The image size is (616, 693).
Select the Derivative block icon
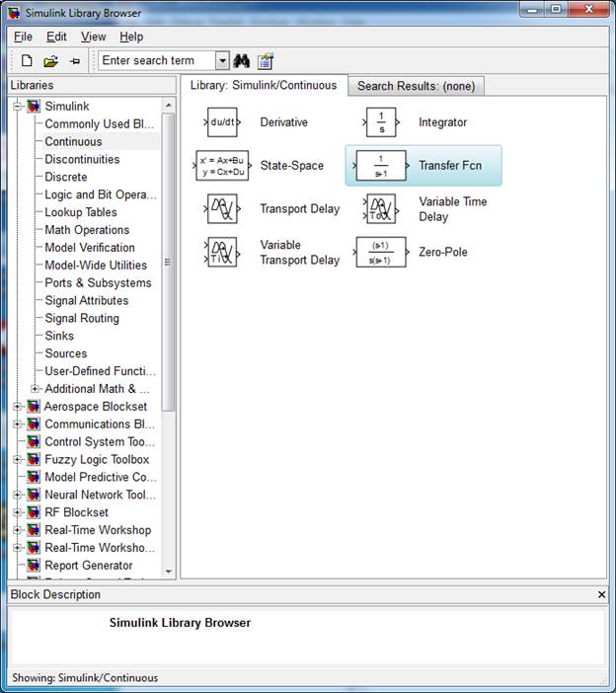222,122
